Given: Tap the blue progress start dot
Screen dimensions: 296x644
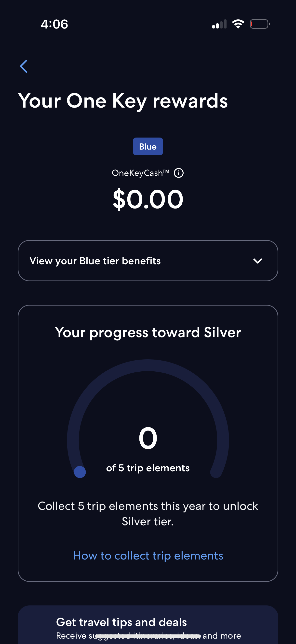Looking at the screenshot, I should pos(80,472).
